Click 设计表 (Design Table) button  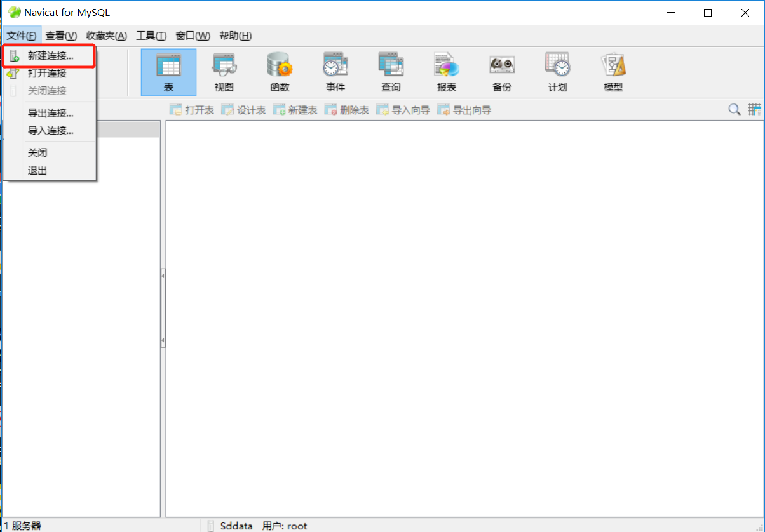[x=243, y=110]
